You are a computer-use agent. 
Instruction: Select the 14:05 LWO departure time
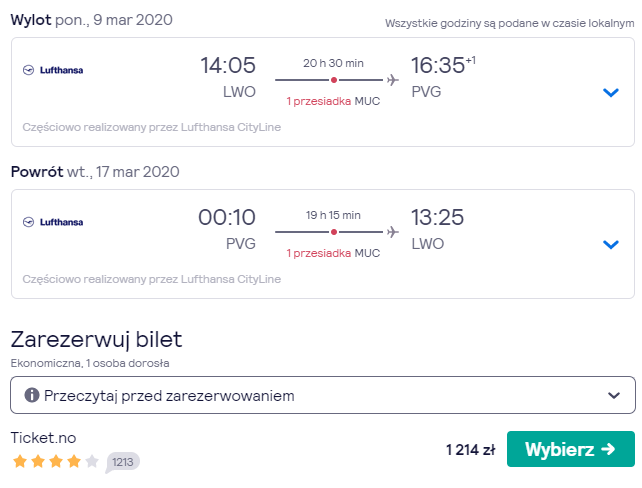coord(228,77)
